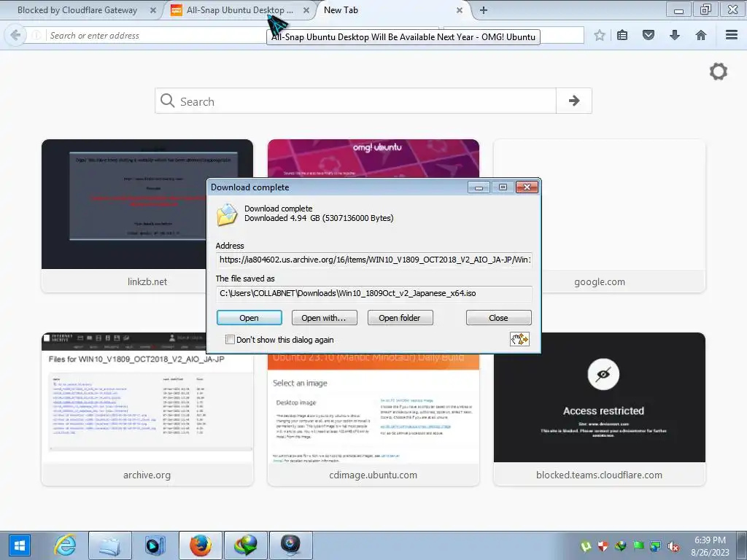Check Don't show this dialog again
The height and width of the screenshot is (560, 747).
[230, 340]
